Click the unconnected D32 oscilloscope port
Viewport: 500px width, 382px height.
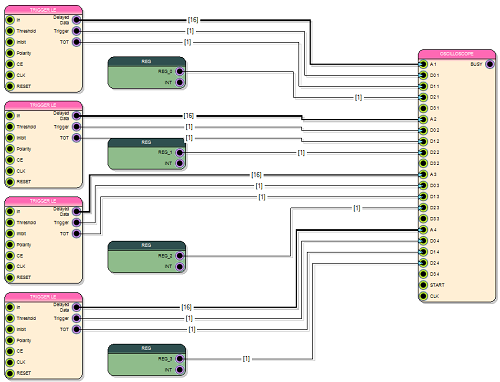click(x=423, y=163)
